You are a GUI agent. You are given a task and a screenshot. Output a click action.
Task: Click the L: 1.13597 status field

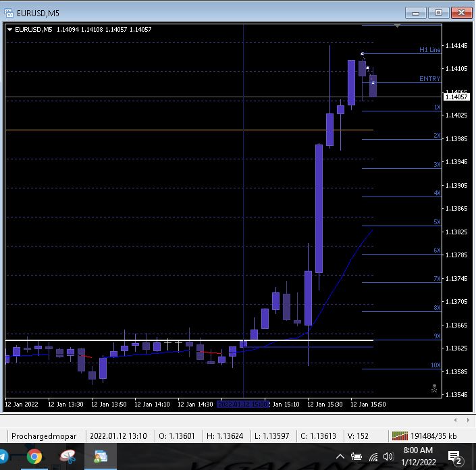pyautogui.click(x=271, y=436)
